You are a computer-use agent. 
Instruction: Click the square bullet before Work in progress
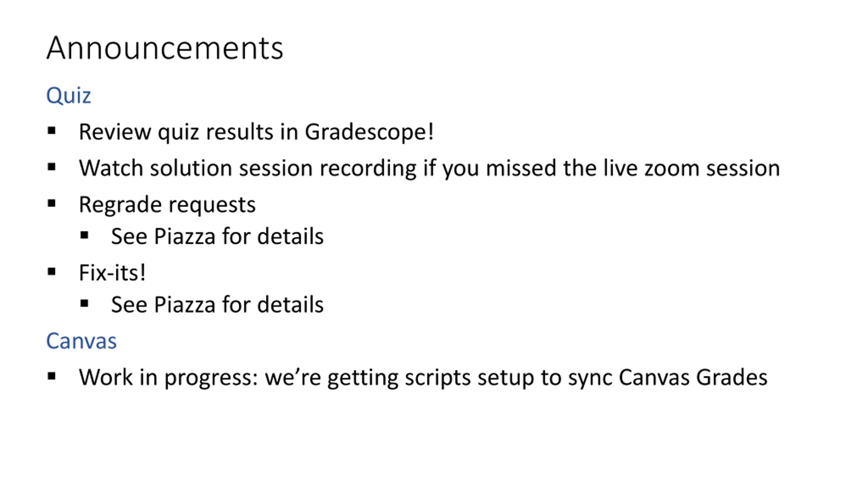[52, 376]
